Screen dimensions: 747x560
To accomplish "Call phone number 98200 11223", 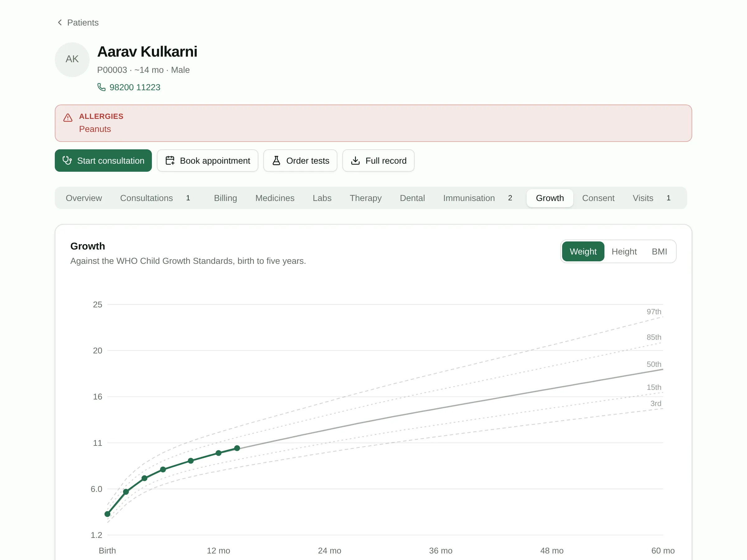I will [x=135, y=87].
